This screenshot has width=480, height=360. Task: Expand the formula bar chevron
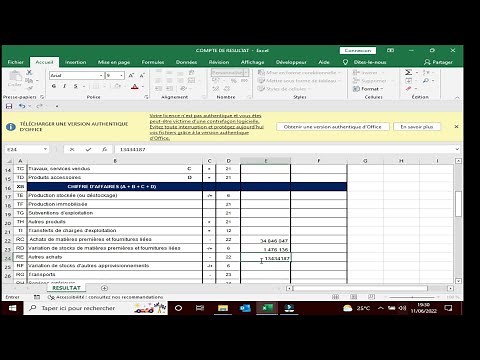(x=457, y=149)
